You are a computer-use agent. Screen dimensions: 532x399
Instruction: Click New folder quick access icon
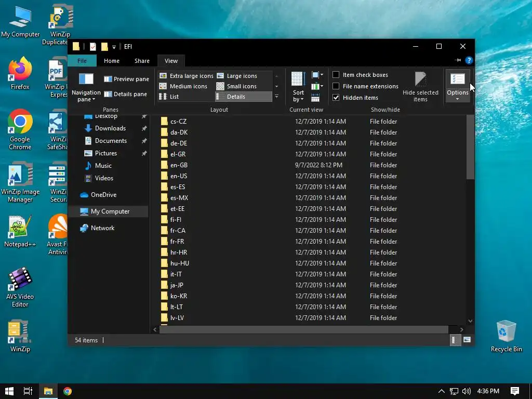(104, 46)
